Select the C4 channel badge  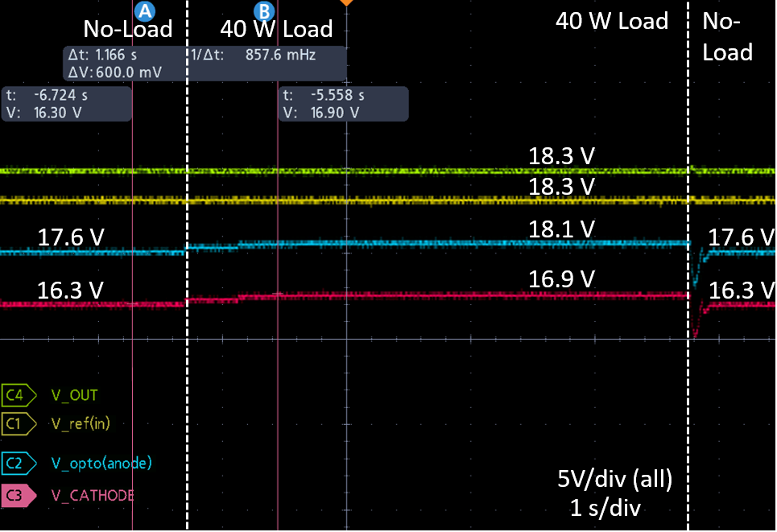tap(19, 395)
